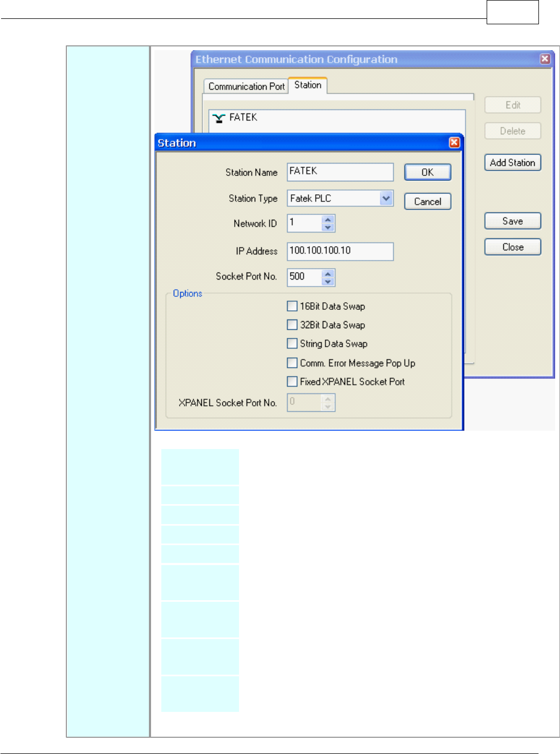Click the disabled Edit button

point(513,105)
